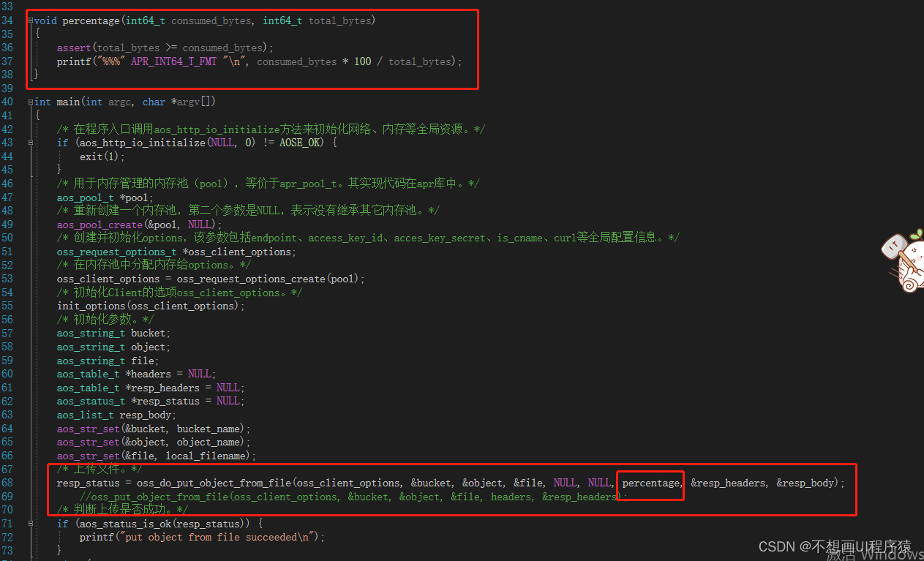Click line number 68 in the gutter

7,483
